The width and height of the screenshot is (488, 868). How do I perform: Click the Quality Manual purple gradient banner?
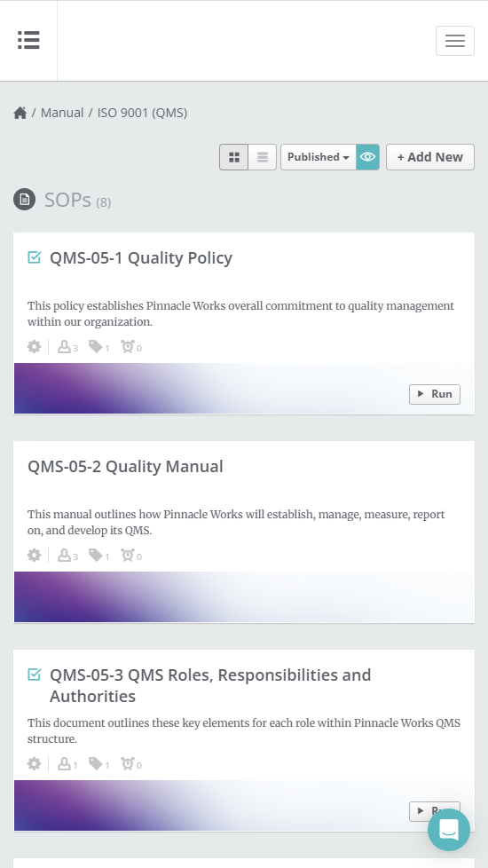pyautogui.click(x=244, y=597)
